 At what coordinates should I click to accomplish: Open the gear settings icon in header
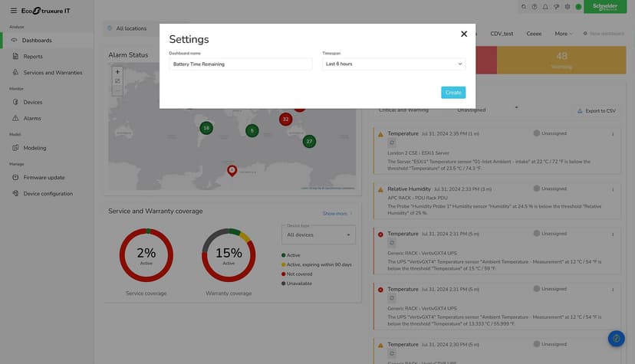[x=568, y=7]
